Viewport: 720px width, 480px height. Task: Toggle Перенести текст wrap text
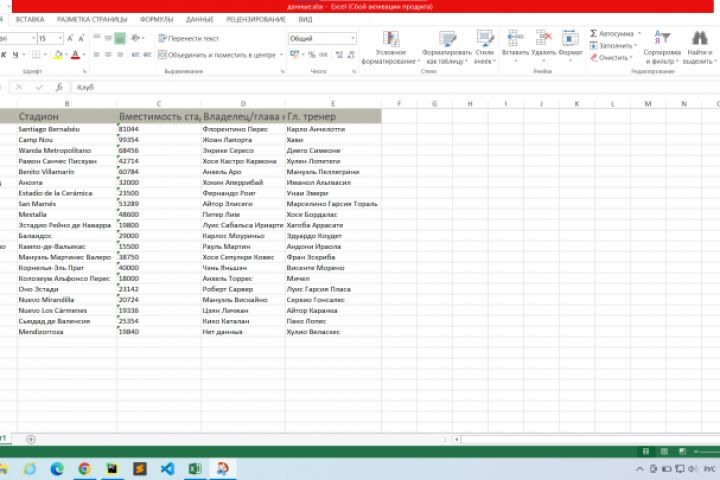click(188, 39)
